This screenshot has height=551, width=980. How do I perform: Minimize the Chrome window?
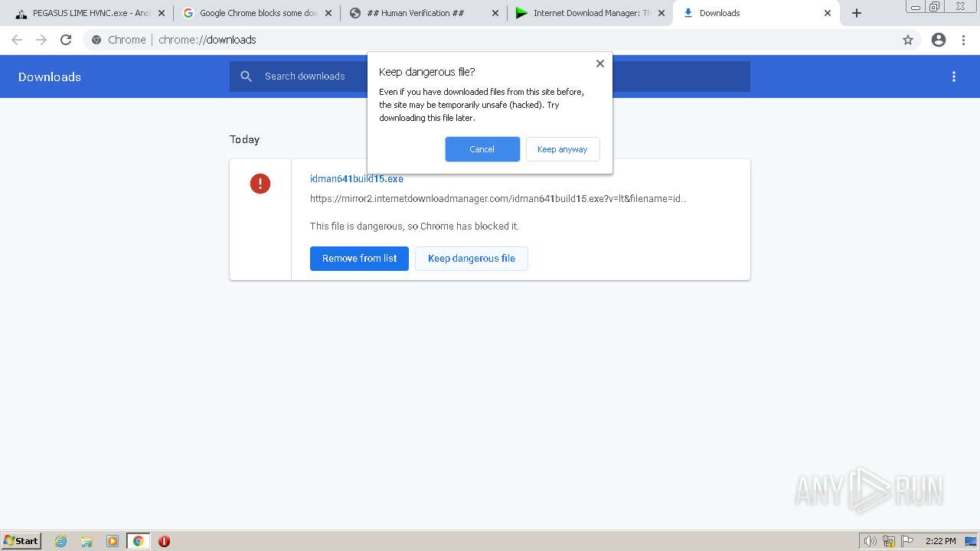(x=916, y=7)
